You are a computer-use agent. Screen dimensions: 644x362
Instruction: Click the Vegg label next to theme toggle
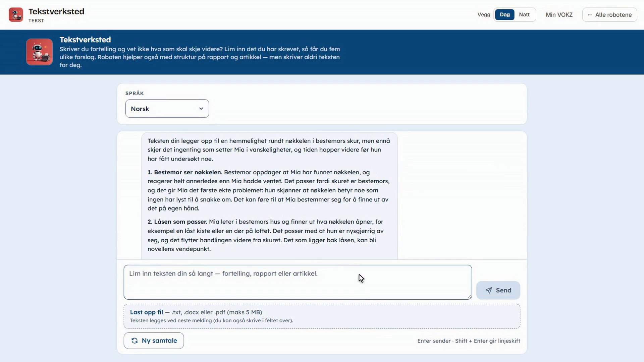[x=484, y=15]
